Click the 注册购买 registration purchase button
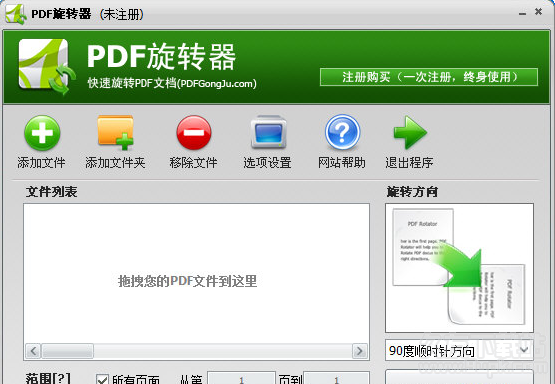 coord(429,77)
